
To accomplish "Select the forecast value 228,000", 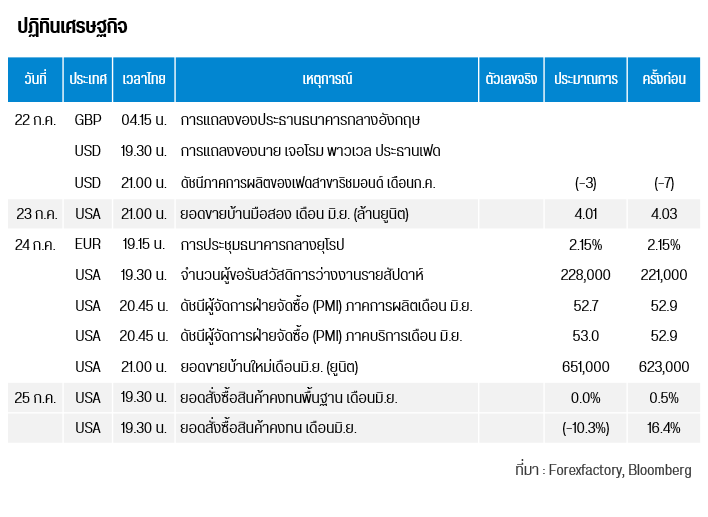I will (586, 275).
